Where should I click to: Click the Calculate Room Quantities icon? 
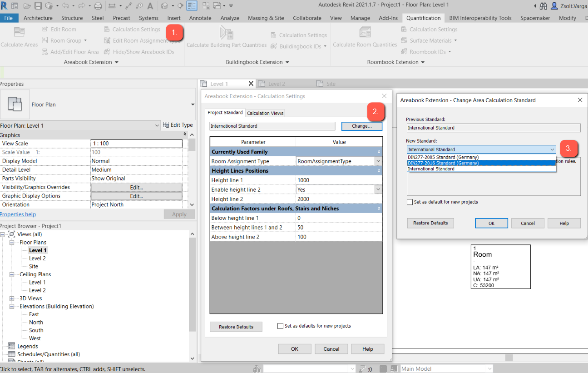[x=365, y=32]
